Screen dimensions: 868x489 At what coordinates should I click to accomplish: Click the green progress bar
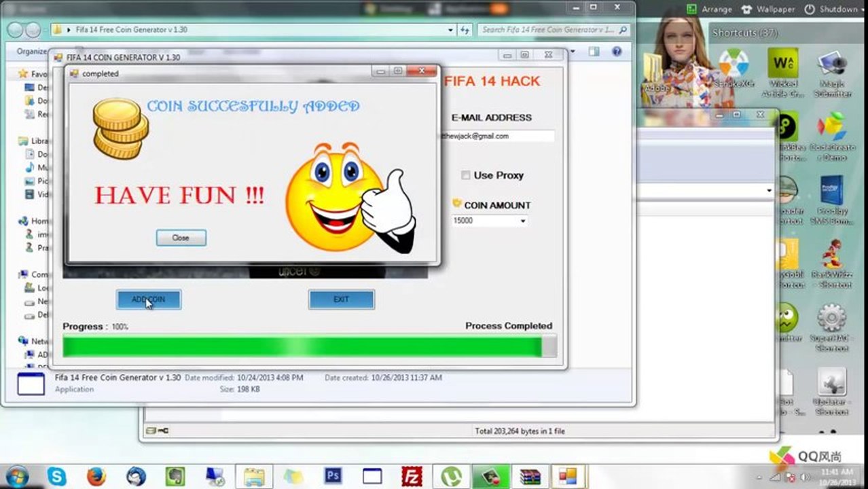click(309, 346)
